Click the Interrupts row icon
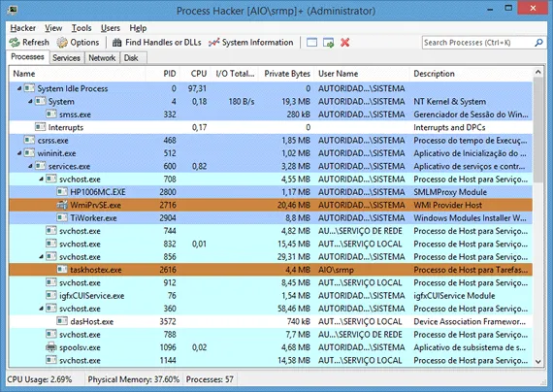Screen dimensions: 553x392 point(40,127)
